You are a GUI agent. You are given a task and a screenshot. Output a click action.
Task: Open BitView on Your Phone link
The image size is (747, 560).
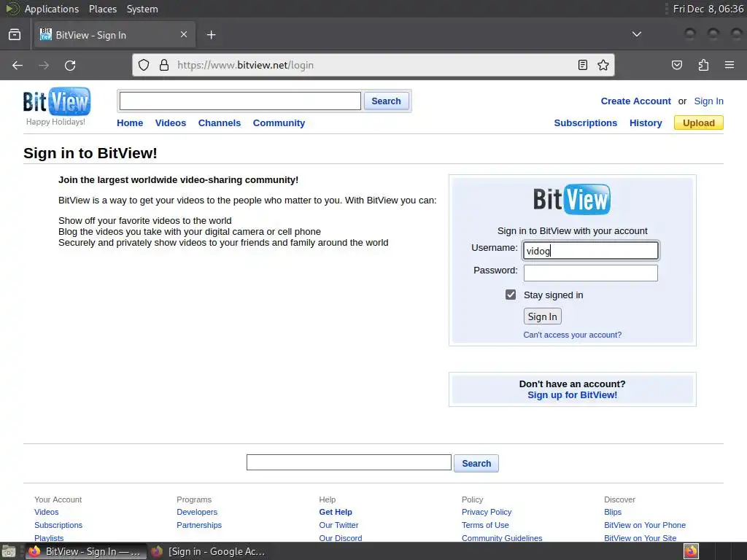pyautogui.click(x=645, y=525)
